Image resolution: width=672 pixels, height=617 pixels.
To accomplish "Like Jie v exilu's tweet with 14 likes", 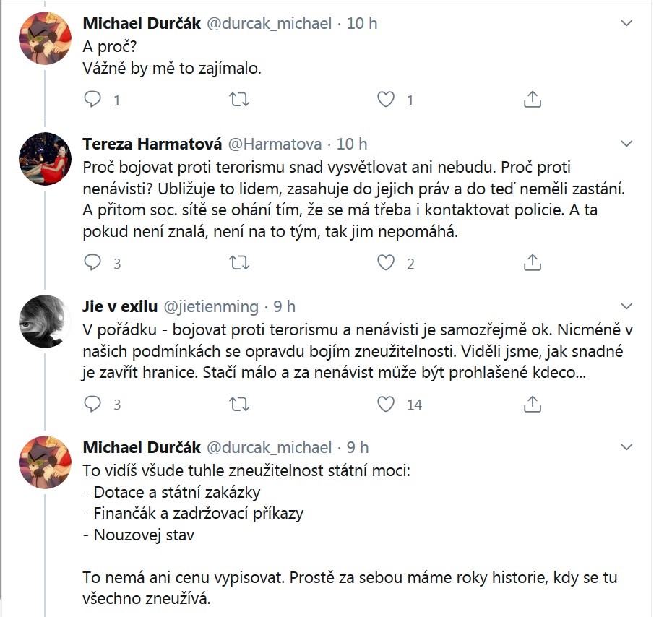I will pyautogui.click(x=387, y=403).
